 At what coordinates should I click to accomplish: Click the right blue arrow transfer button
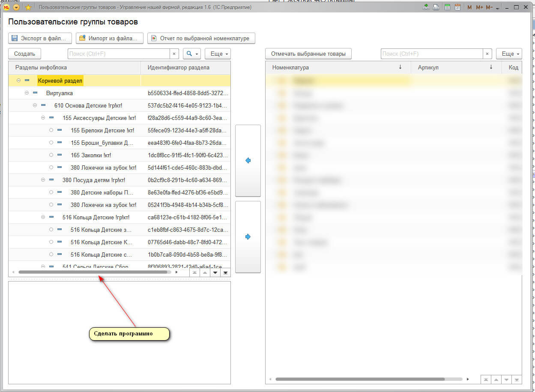[x=248, y=236]
